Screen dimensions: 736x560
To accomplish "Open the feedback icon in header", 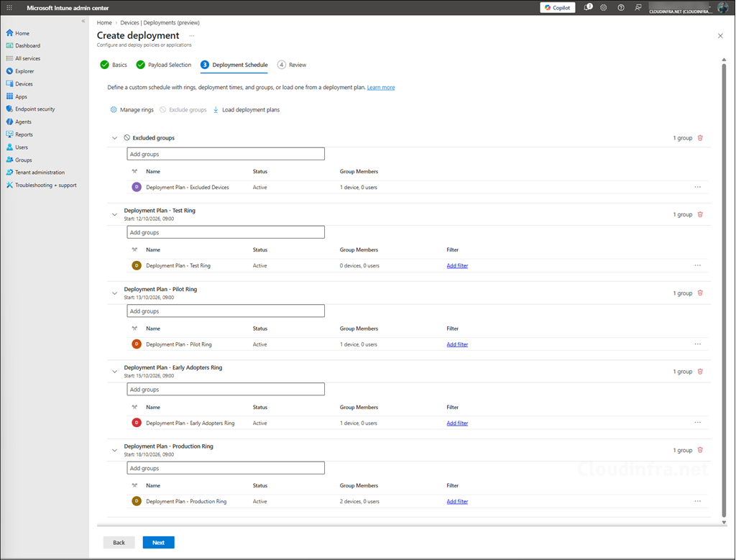I will point(638,7).
